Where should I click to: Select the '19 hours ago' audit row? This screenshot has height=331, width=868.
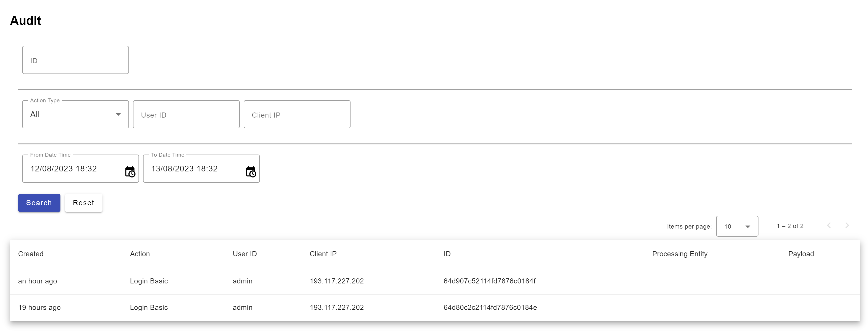click(x=40, y=307)
